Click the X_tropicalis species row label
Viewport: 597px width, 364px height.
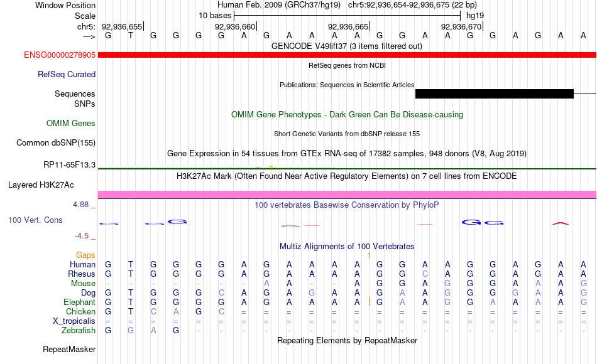74,321
